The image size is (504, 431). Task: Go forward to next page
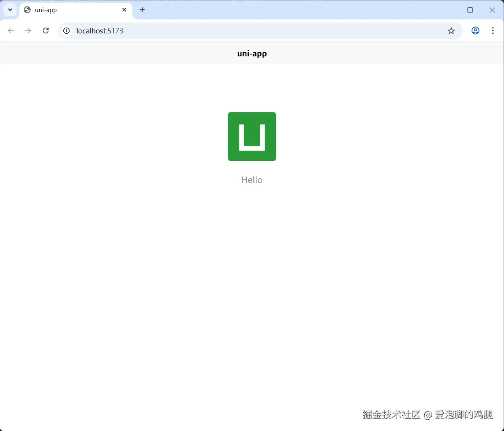click(28, 31)
